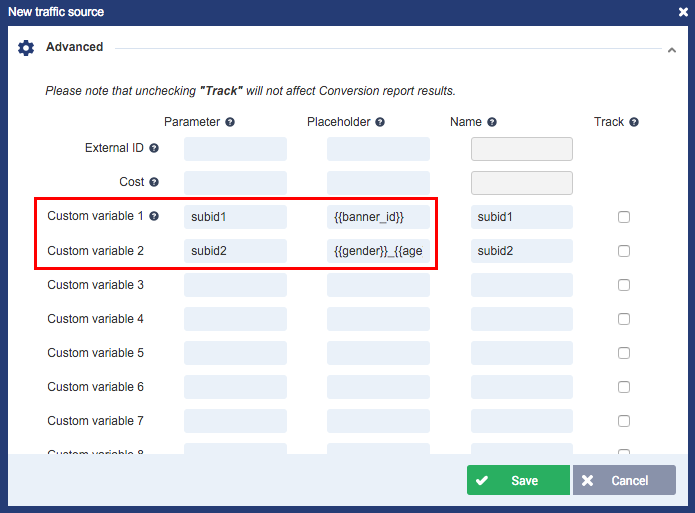Click help icon next to Name header
Viewport: 695px width, 513px height.
pos(492,122)
